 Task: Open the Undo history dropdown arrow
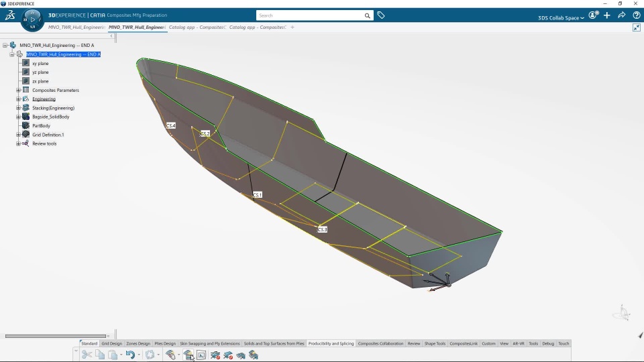(139, 355)
